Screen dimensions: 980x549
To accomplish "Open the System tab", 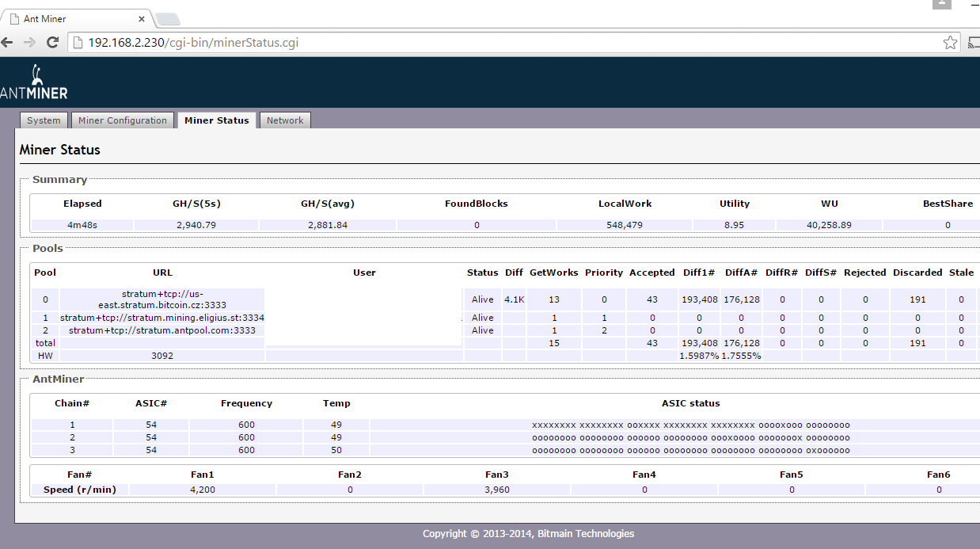I will (44, 120).
